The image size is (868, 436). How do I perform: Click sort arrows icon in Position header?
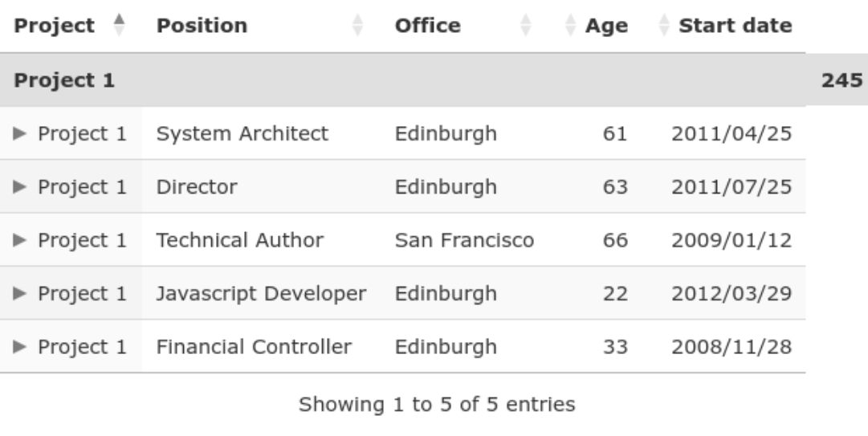click(359, 26)
